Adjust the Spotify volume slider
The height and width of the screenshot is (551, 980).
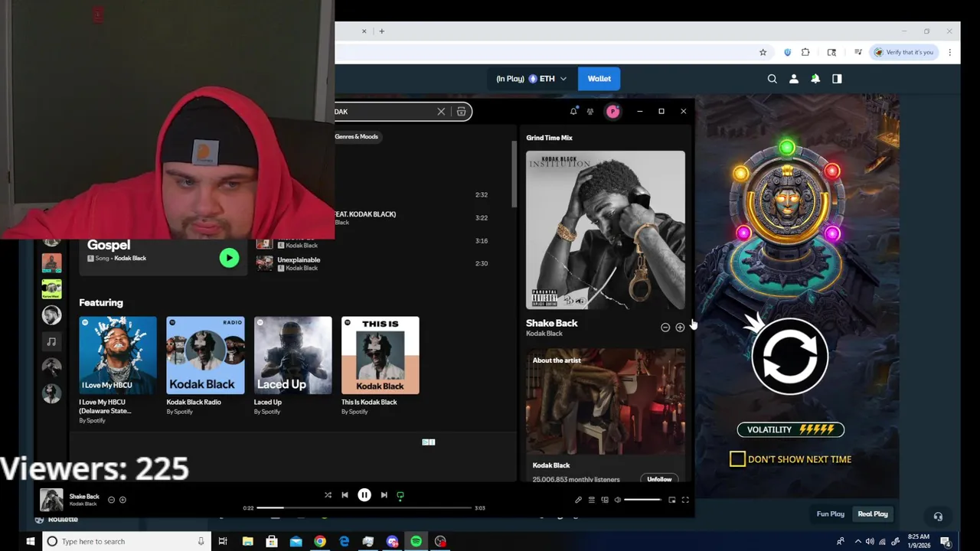(x=642, y=500)
